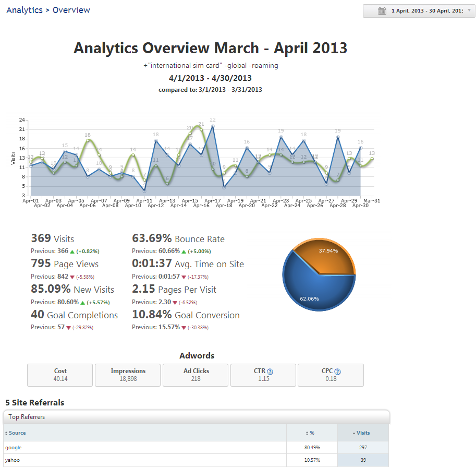Click the peak data point labeled 22 on chart
Viewport: 476px width, 467px height.
tap(213, 126)
